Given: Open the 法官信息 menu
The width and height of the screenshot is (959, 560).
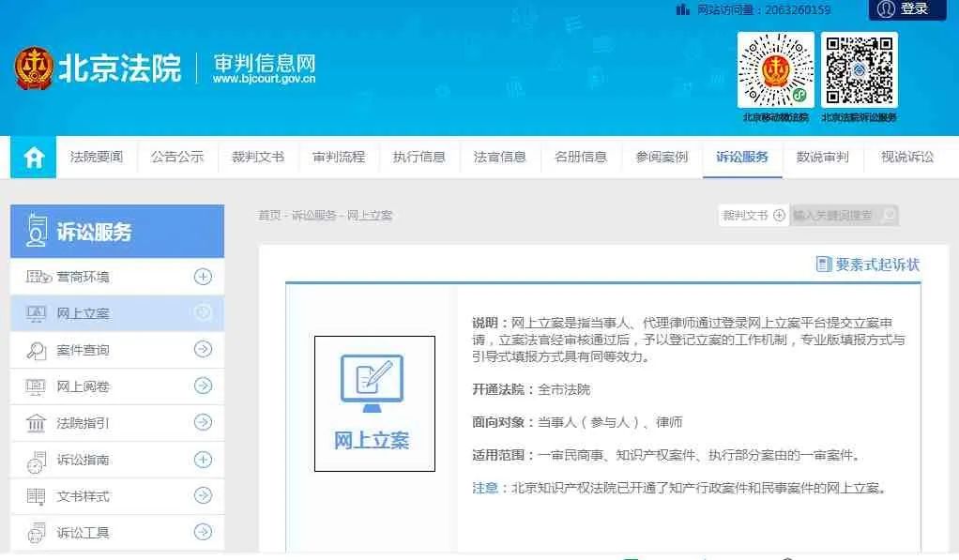Looking at the screenshot, I should [x=500, y=157].
